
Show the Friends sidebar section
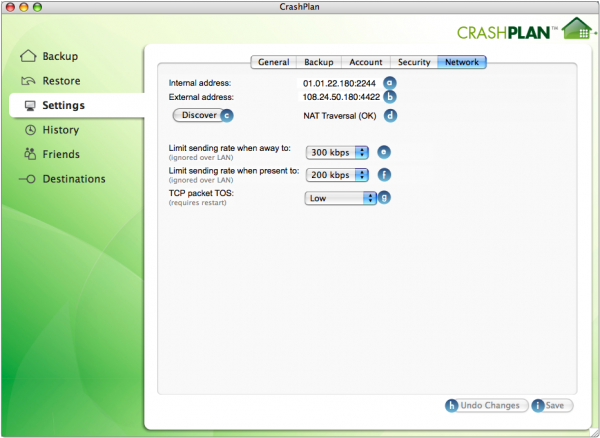[x=52, y=154]
